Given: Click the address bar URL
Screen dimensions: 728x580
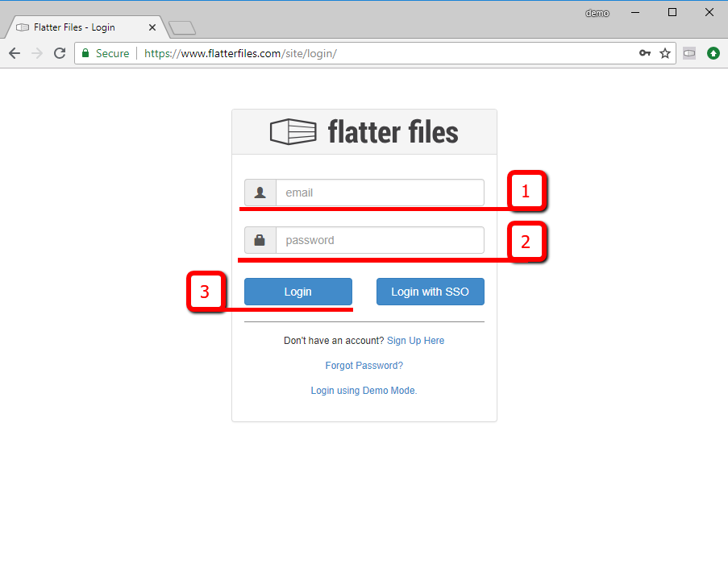Looking at the screenshot, I should (x=240, y=53).
